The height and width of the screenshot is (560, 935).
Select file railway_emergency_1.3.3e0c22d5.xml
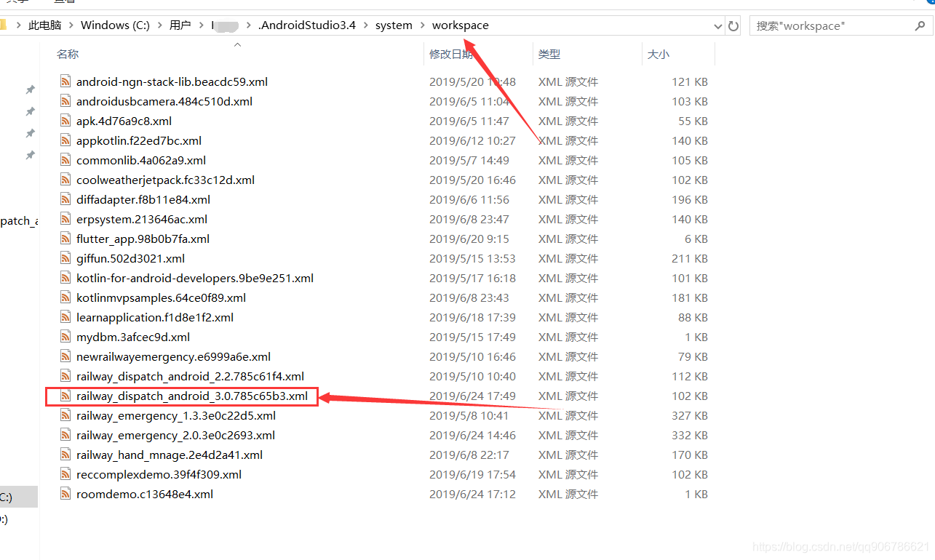click(176, 415)
